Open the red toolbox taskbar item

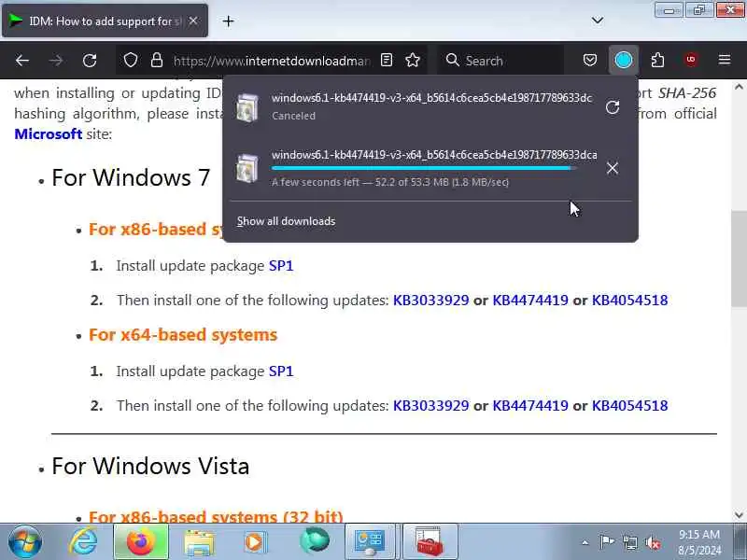pyautogui.click(x=430, y=542)
